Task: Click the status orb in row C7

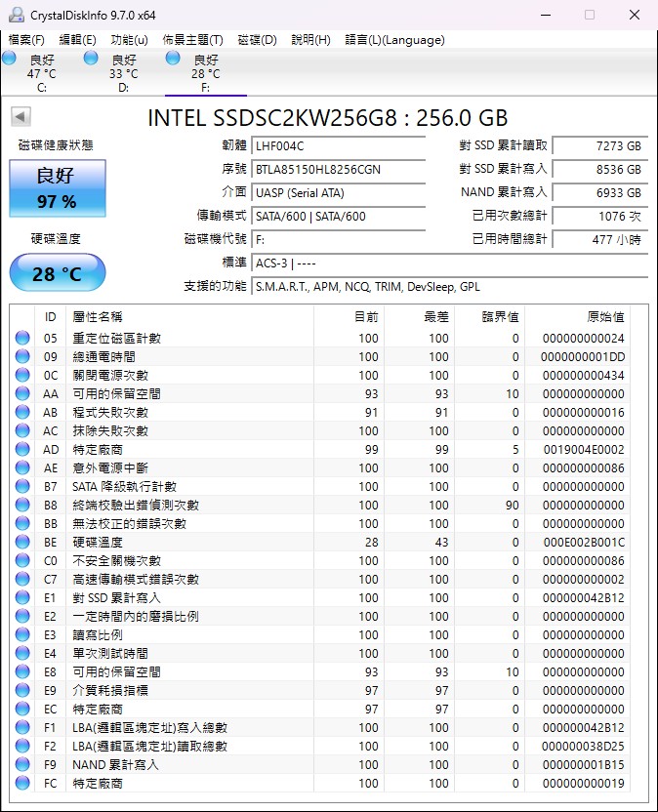Action: [22, 579]
